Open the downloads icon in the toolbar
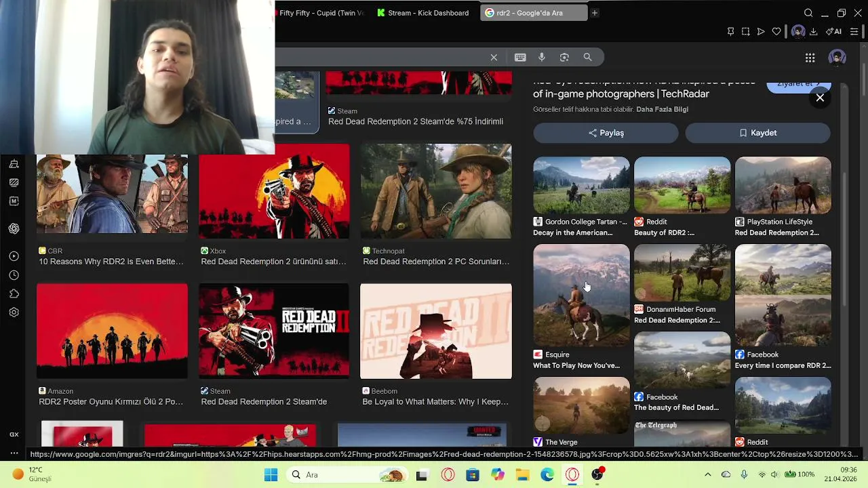This screenshot has height=488, width=868. [813, 31]
